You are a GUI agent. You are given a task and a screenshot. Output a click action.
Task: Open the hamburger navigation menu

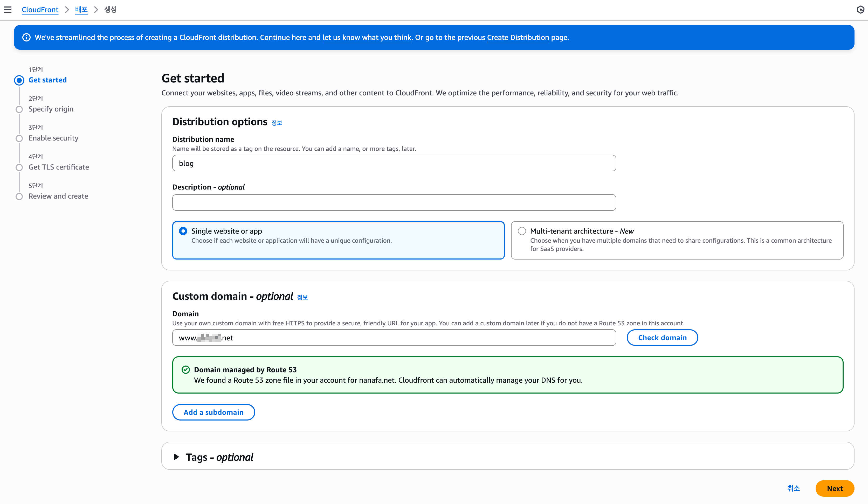click(x=8, y=10)
